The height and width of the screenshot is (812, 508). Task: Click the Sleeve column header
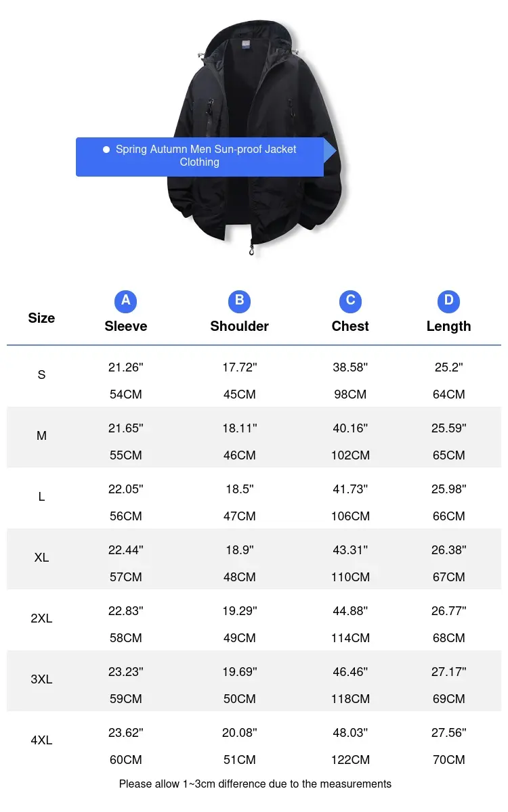click(126, 326)
